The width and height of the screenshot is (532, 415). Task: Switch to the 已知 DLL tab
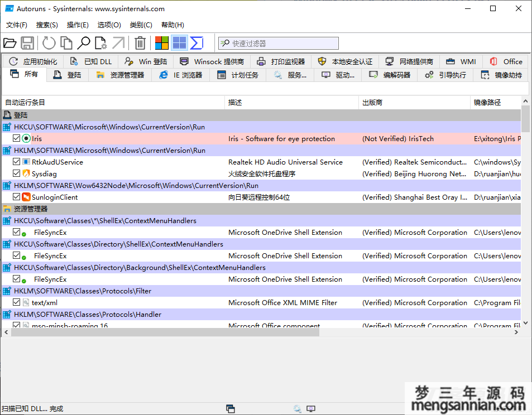(x=91, y=61)
